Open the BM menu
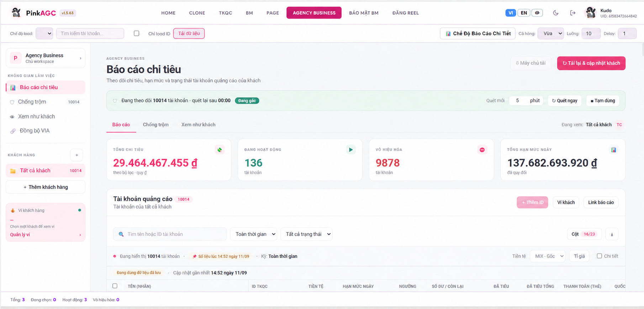This screenshot has width=644, height=309. pos(249,13)
